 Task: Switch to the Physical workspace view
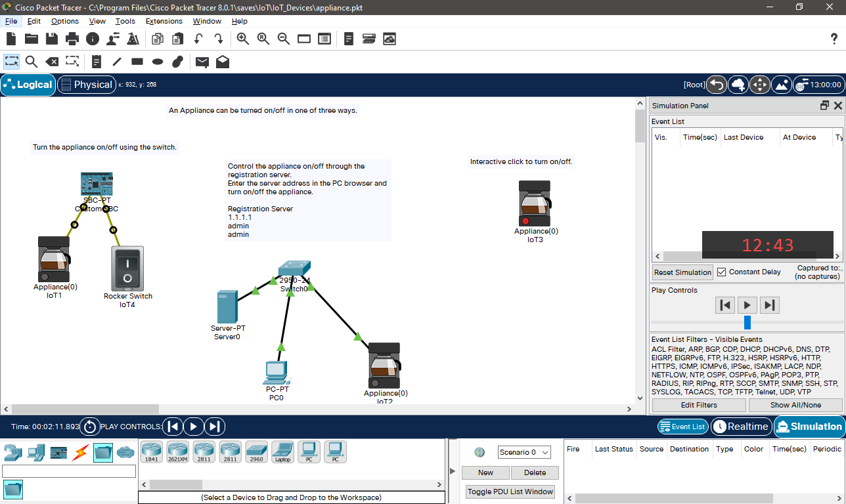86,85
